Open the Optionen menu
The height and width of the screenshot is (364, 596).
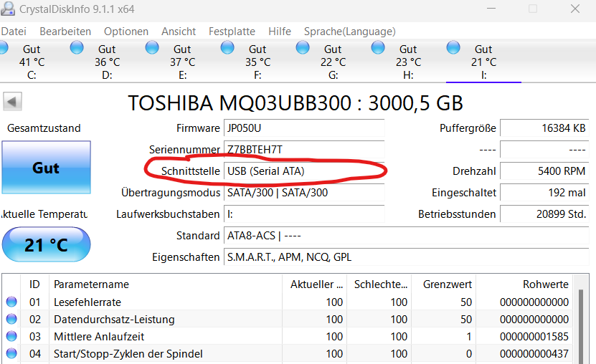pos(126,31)
